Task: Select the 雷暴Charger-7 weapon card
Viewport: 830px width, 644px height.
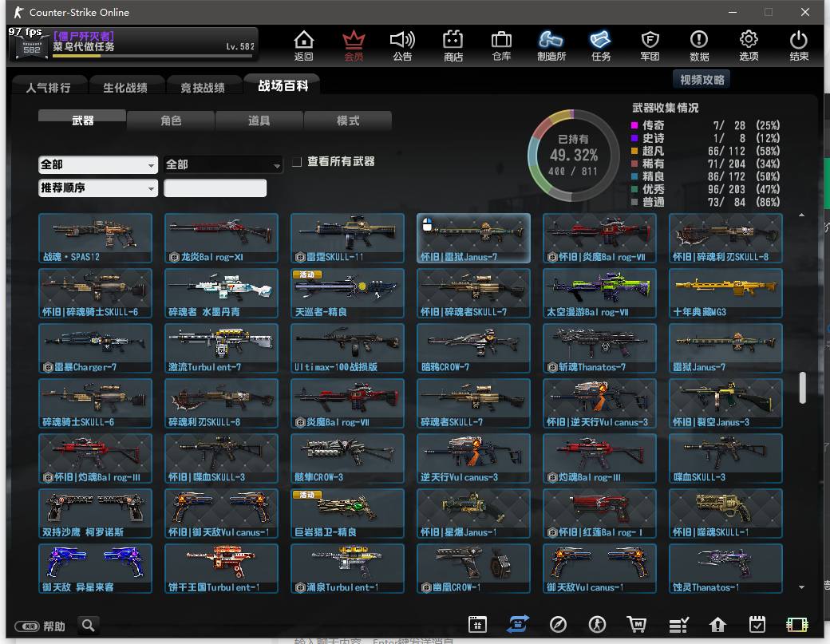Action: pyautogui.click(x=95, y=348)
